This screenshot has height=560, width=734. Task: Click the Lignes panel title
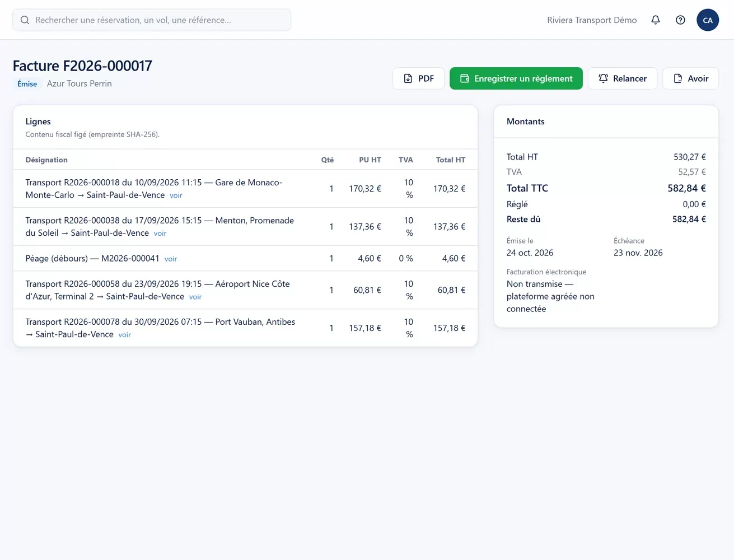click(x=38, y=122)
